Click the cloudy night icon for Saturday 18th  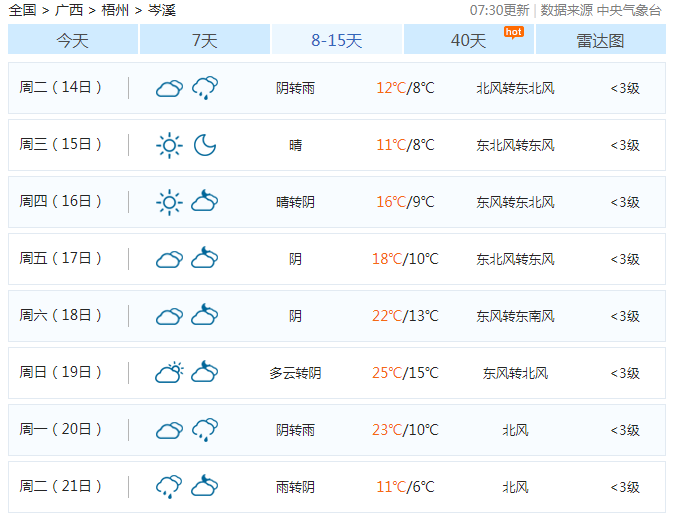coord(205,316)
